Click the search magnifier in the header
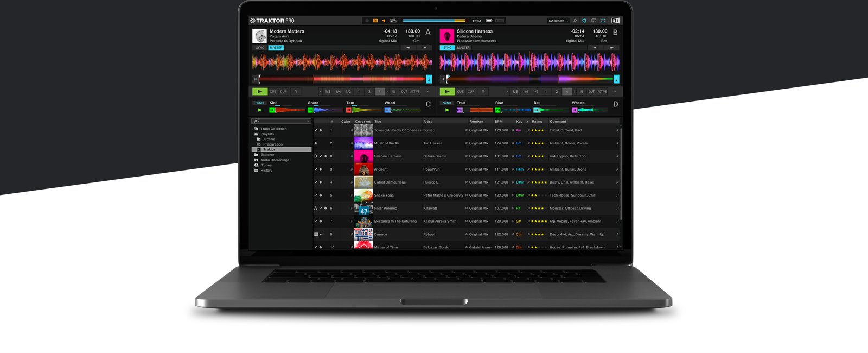The image size is (868, 353). tap(575, 21)
